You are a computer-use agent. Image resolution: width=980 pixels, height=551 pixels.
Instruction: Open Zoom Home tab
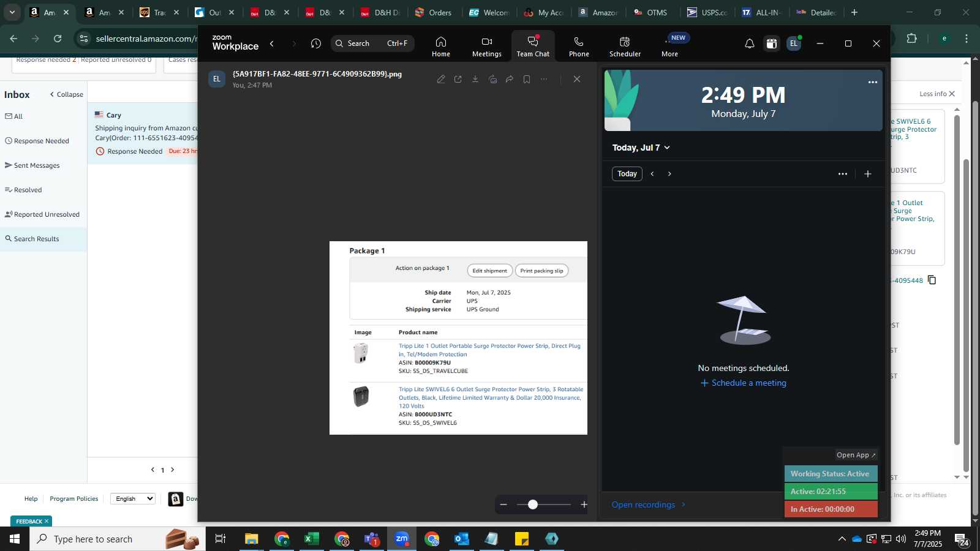[x=440, y=47]
